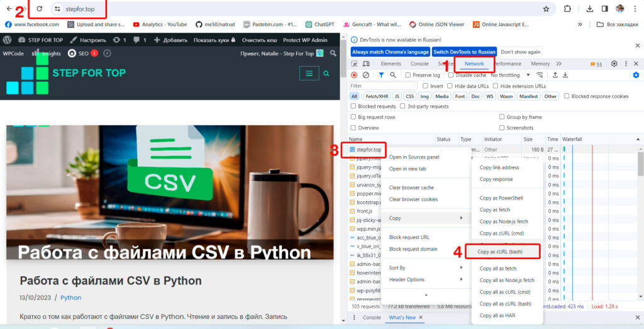Check Blocked requests box

point(353,106)
